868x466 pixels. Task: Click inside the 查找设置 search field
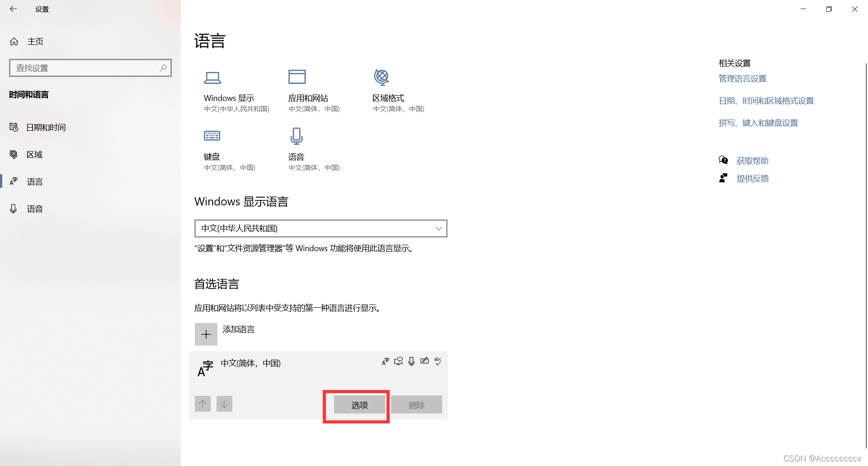point(90,68)
